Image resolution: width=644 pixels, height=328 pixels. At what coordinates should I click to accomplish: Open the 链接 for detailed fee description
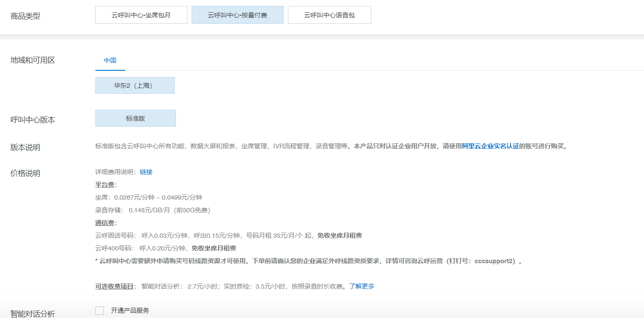tap(146, 172)
